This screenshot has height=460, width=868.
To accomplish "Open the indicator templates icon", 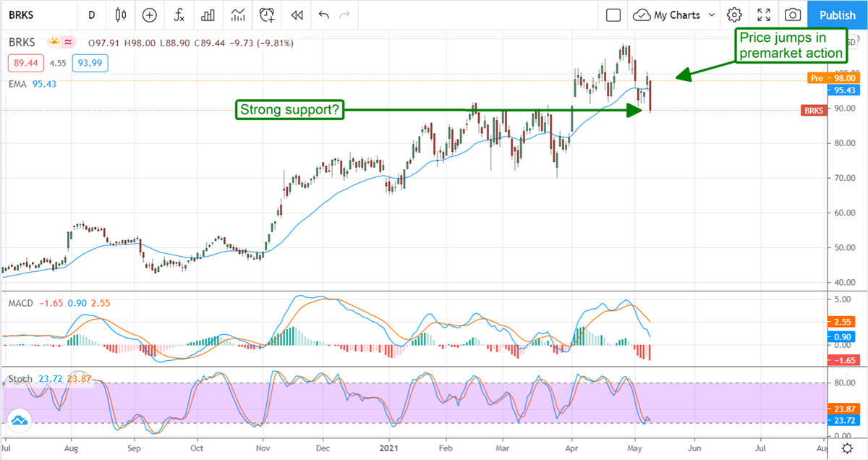I will (237, 14).
